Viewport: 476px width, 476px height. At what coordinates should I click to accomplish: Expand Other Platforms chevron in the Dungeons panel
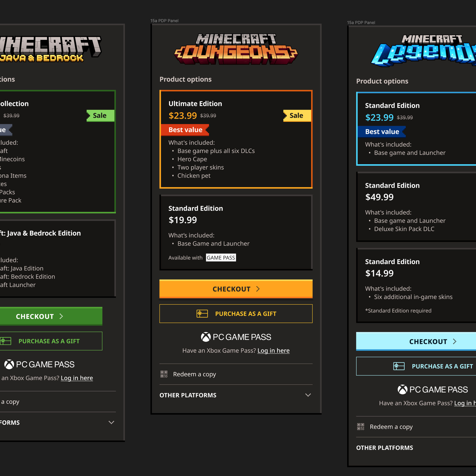(x=308, y=395)
